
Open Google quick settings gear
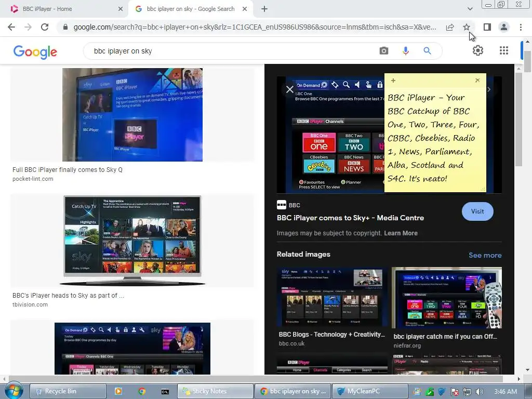(478, 50)
